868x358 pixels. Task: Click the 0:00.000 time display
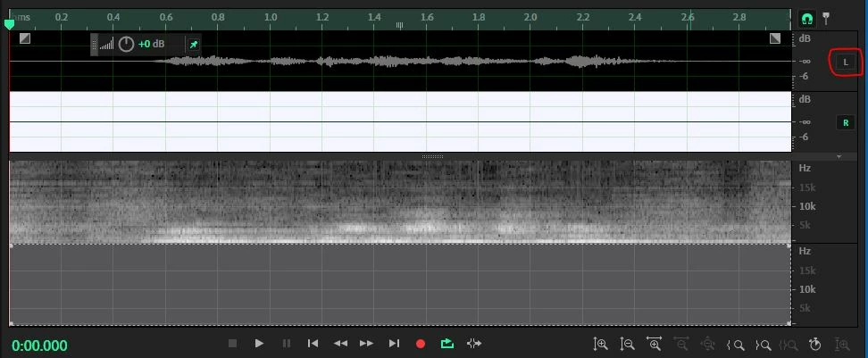pos(39,346)
